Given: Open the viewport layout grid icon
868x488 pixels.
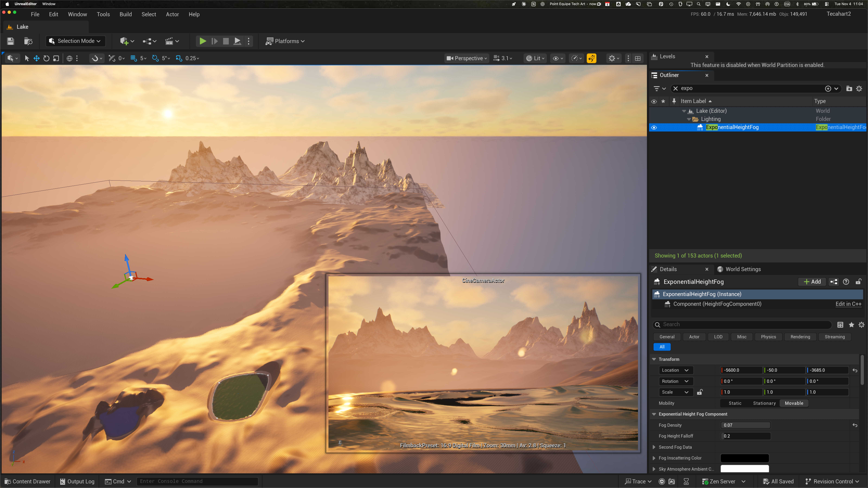Looking at the screenshot, I should (x=638, y=58).
